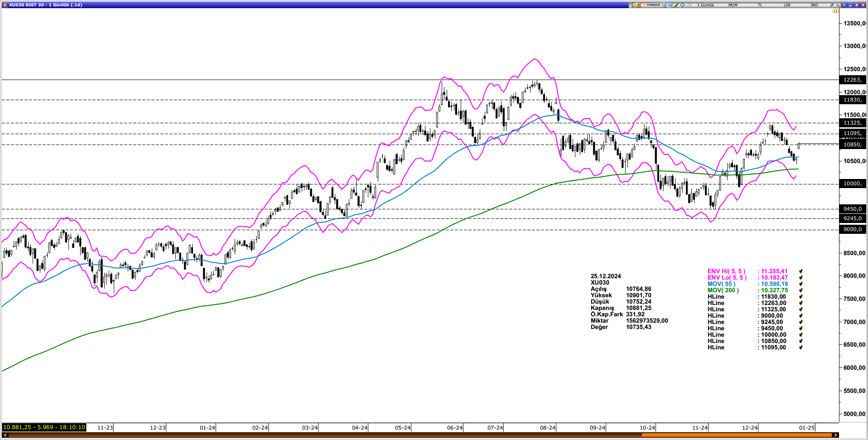Screen dimensions: 868x440
Task: Click the blue diagonal arrow detach icon
Action: (832, 5)
